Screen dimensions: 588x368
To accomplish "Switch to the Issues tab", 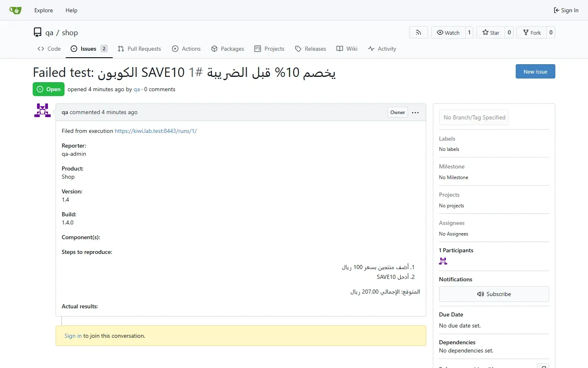I will [89, 49].
